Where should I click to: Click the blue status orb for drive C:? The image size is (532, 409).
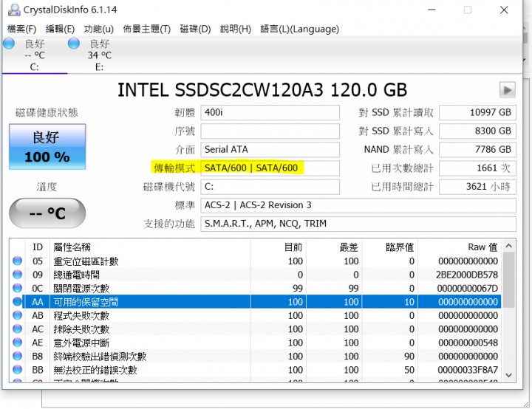(9, 44)
